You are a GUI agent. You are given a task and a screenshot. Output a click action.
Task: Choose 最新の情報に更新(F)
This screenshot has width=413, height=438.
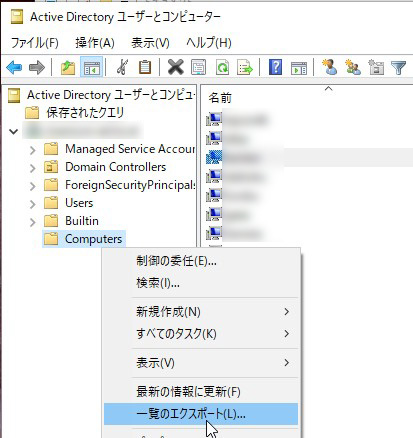(201, 392)
